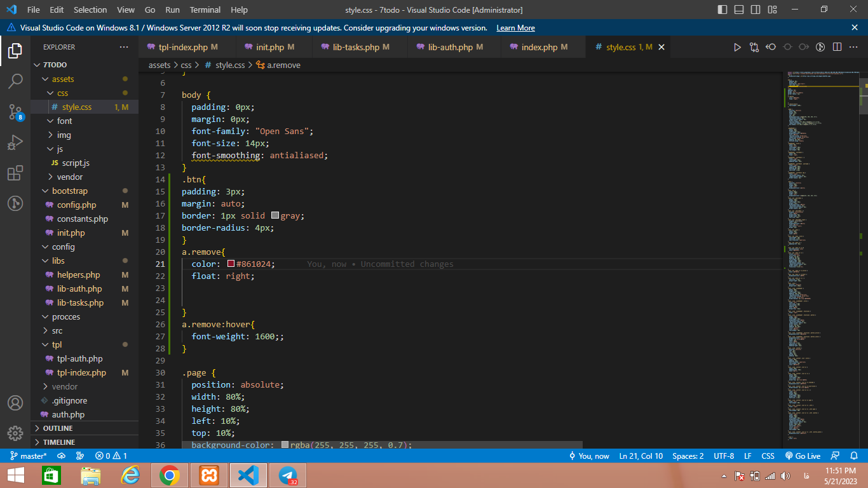Toggle Secondary Side Bar visibility
Screen dimensions: 868x488
point(756,10)
